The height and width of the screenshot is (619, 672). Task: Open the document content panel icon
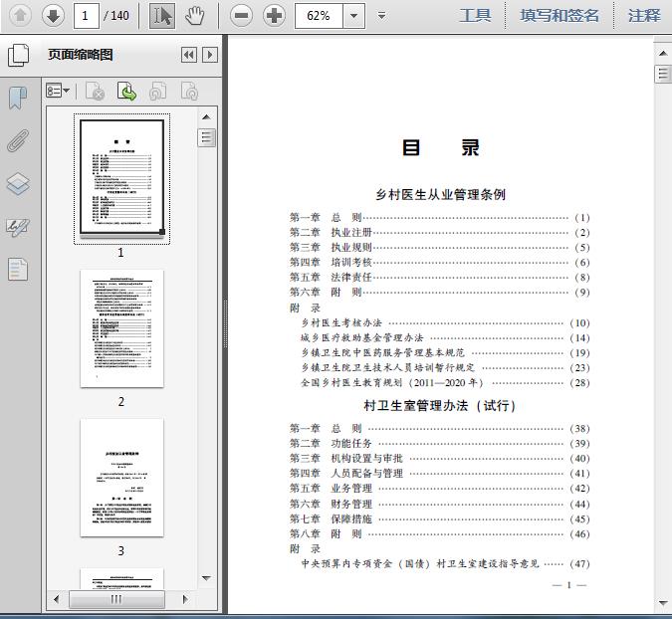pos(18,270)
